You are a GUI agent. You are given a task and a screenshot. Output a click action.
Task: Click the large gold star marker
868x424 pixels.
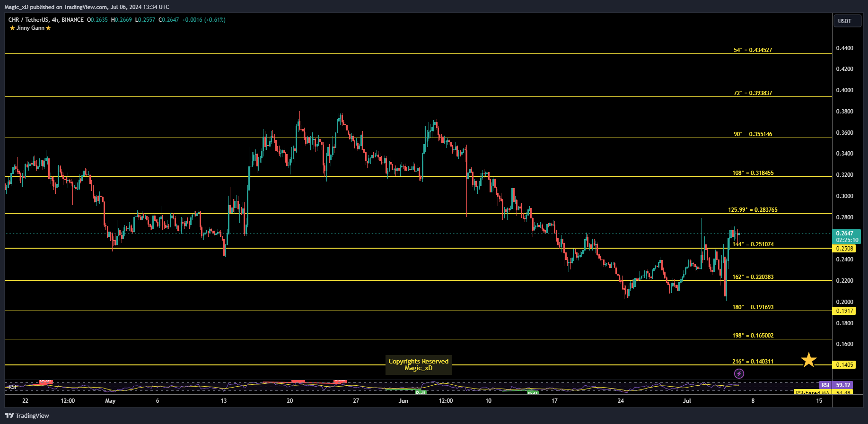(x=809, y=360)
